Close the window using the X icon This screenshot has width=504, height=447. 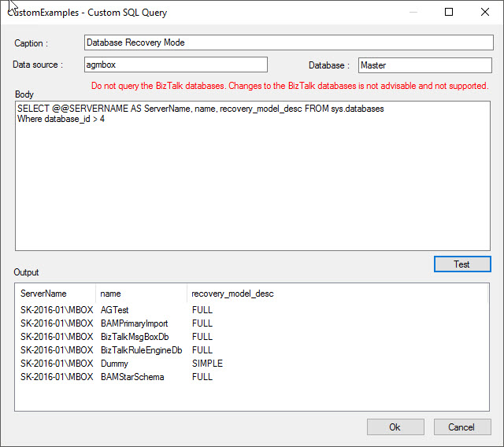(x=485, y=12)
